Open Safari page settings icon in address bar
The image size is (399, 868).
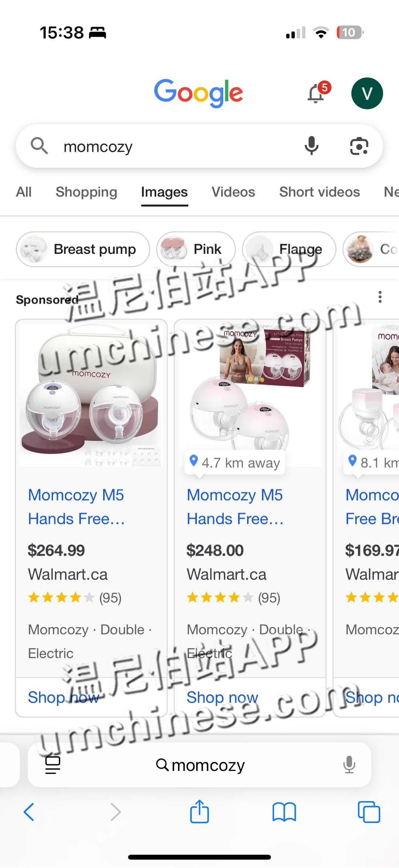tap(53, 765)
